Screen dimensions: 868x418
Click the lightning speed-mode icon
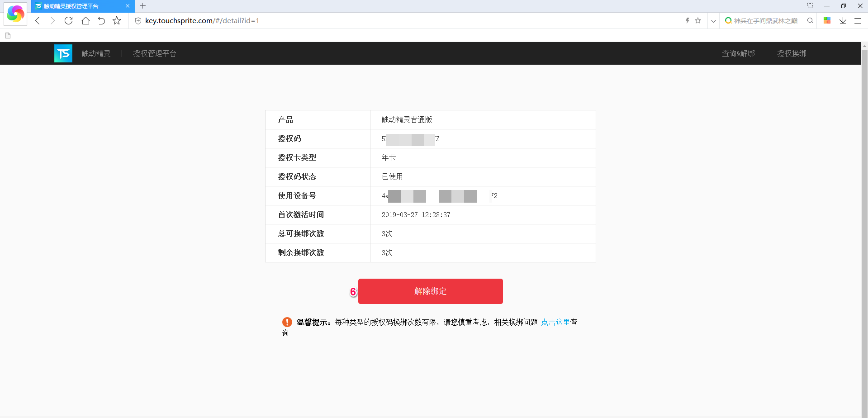coord(687,21)
